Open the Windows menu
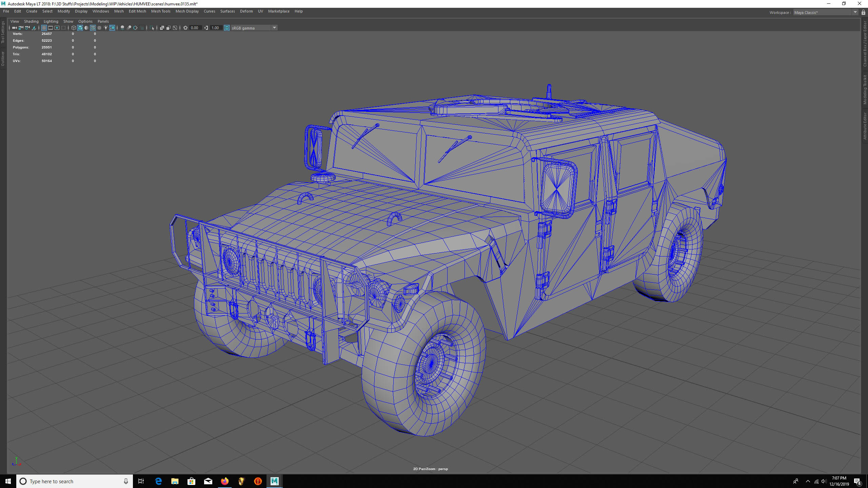This screenshot has width=868, height=488. 101,11
